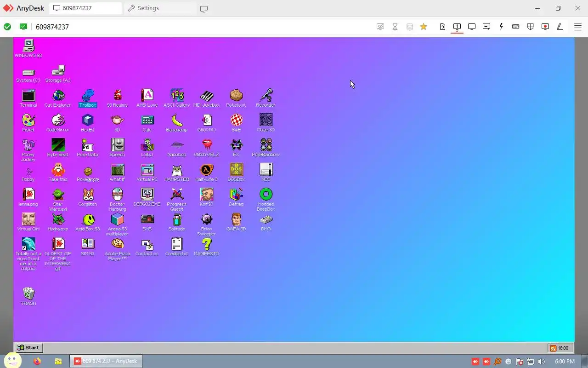Select remote monitor 1 icon

point(457,27)
